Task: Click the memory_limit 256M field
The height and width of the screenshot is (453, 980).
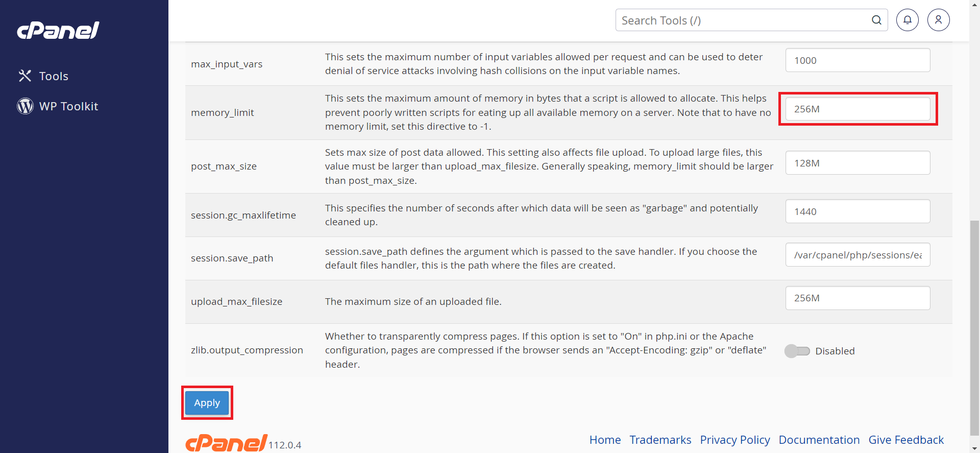Action: pyautogui.click(x=857, y=109)
